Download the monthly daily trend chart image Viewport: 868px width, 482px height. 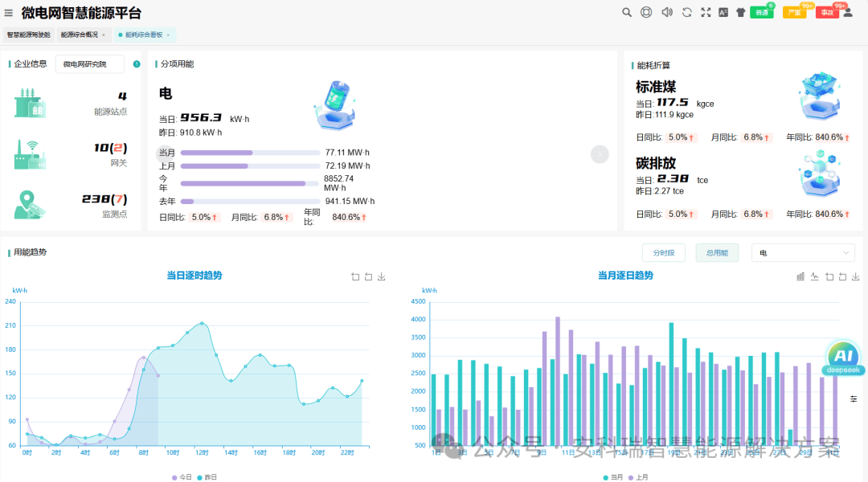tap(856, 276)
